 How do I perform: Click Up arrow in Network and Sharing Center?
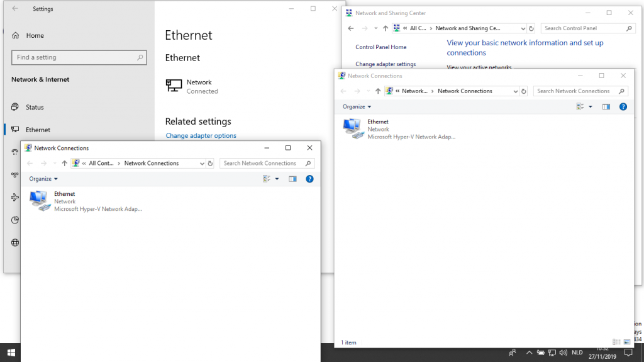pos(386,28)
